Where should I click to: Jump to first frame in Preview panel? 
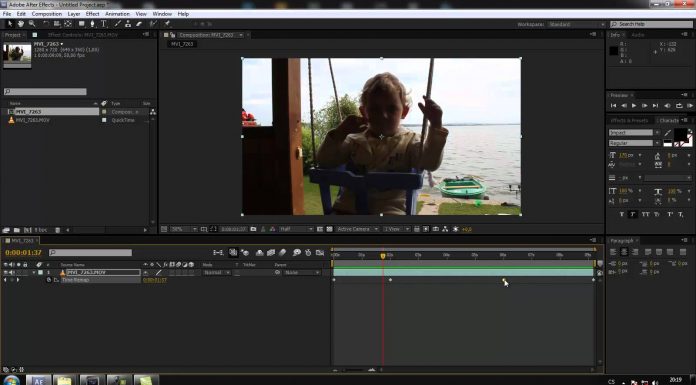point(613,106)
